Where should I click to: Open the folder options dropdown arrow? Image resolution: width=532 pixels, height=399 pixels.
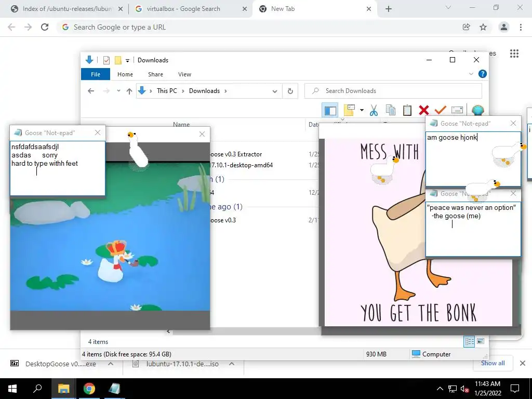[362, 110]
